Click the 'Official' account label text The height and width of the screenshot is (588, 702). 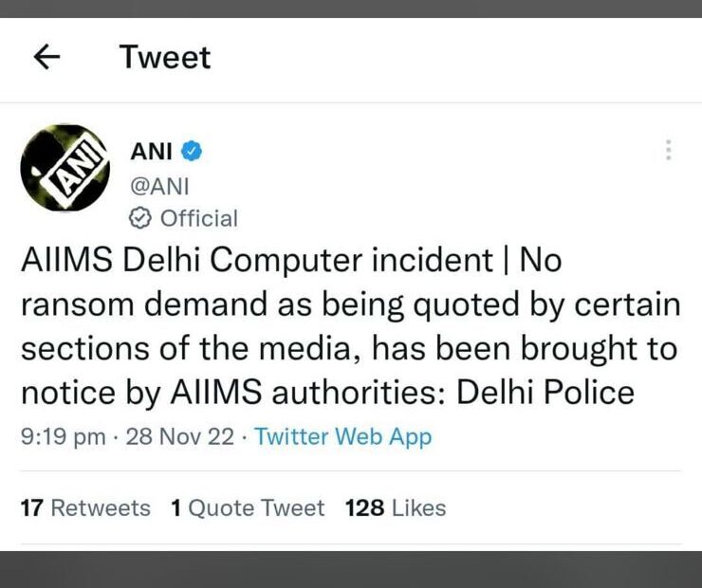pos(198,218)
